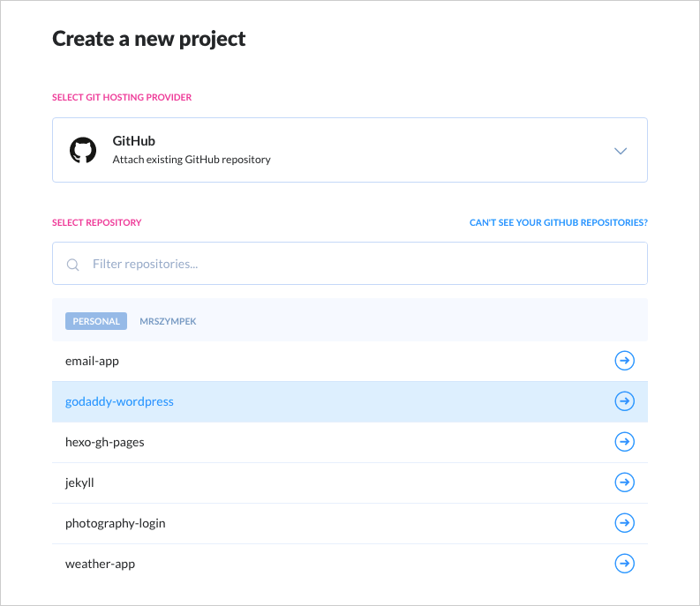Image resolution: width=700 pixels, height=606 pixels.
Task: Choose the godaddy-wordpress repository
Action: pyautogui.click(x=119, y=401)
